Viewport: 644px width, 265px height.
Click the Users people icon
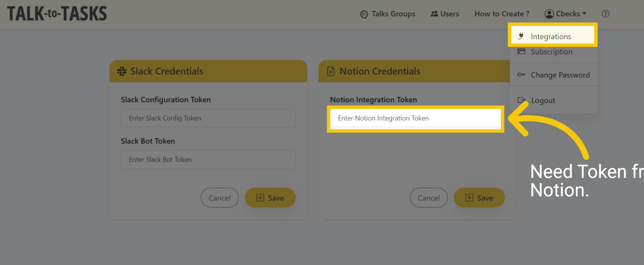[x=434, y=14]
